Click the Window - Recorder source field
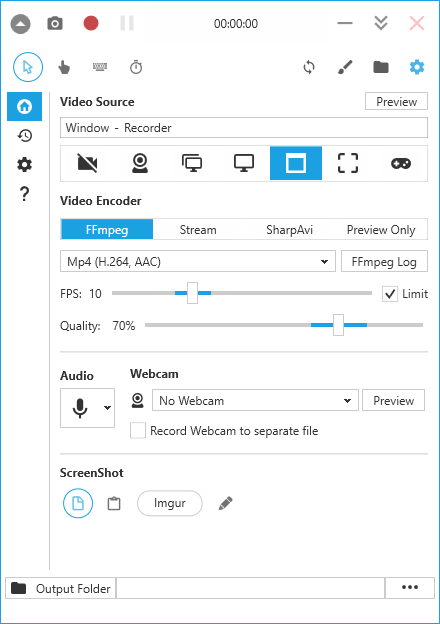This screenshot has height=624, width=440. (x=244, y=128)
